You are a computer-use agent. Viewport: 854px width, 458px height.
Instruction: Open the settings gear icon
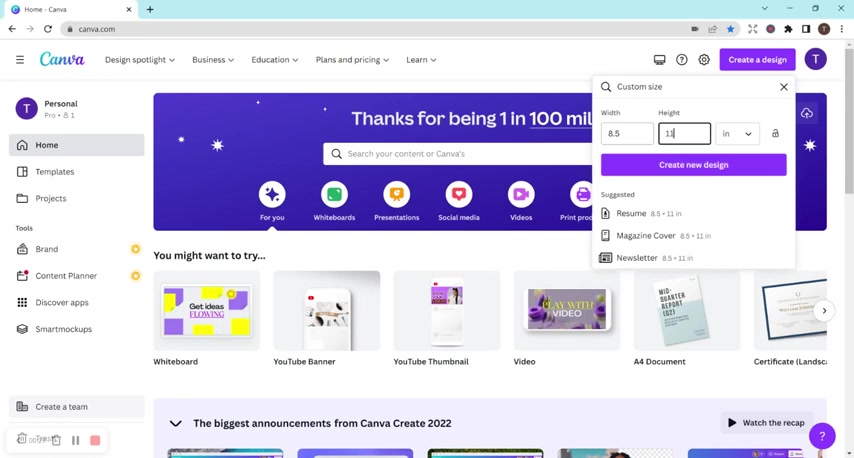704,60
